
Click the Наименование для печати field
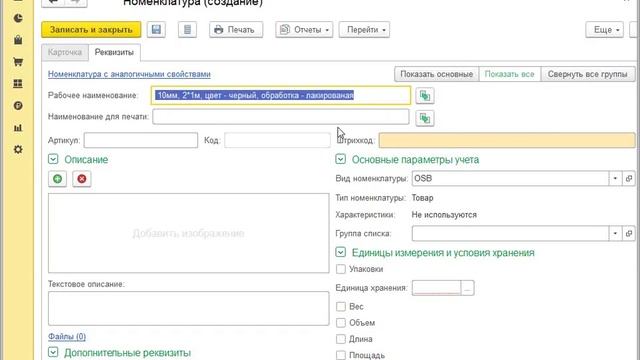281,117
